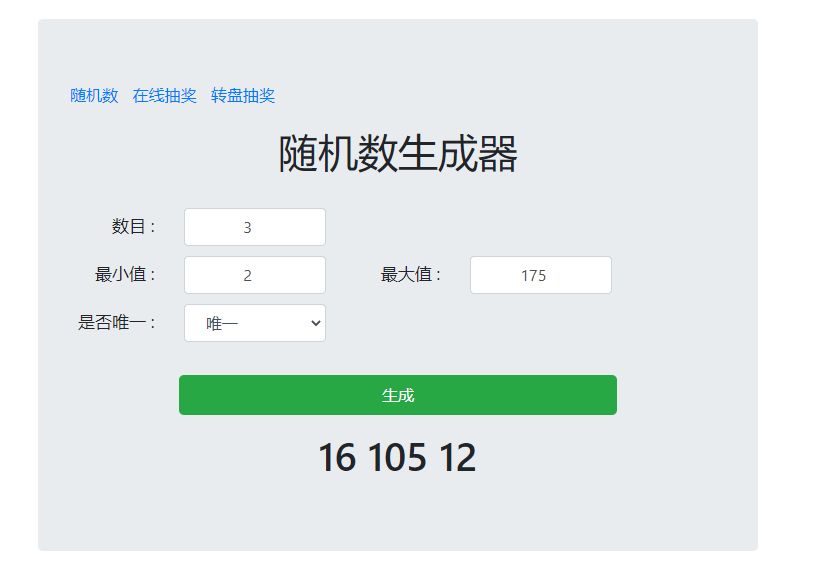Click the chevron arrow on the 唯一 select
Screen dimensions: 814x565
click(315, 323)
